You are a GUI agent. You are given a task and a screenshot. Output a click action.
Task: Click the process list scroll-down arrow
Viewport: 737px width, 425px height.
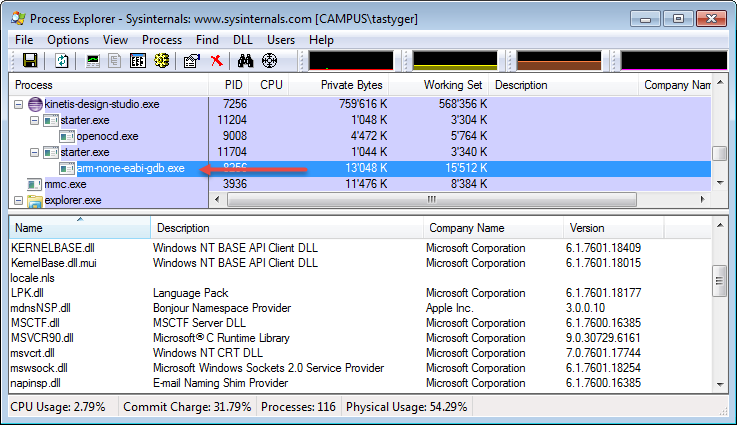coord(720,183)
